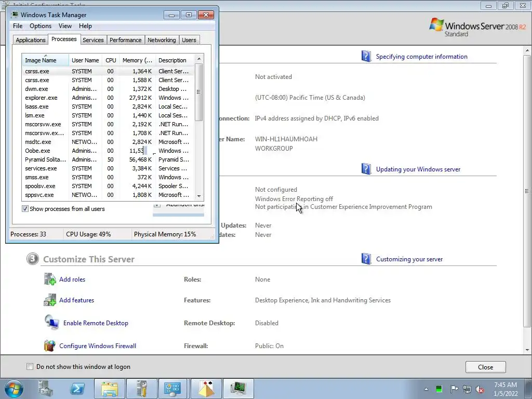Open Windows Explorer folder taskbar icon
The image size is (532, 399).
(x=109, y=389)
